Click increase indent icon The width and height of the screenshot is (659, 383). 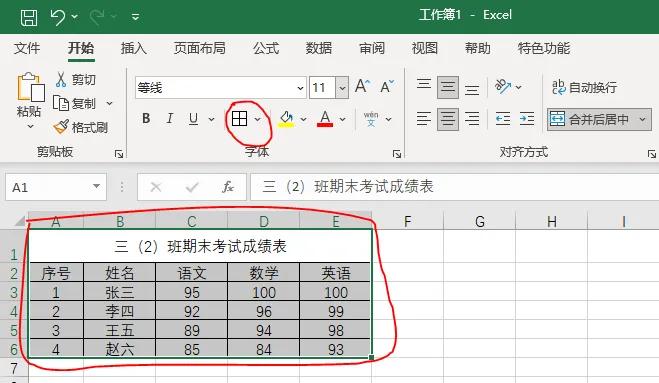[527, 119]
